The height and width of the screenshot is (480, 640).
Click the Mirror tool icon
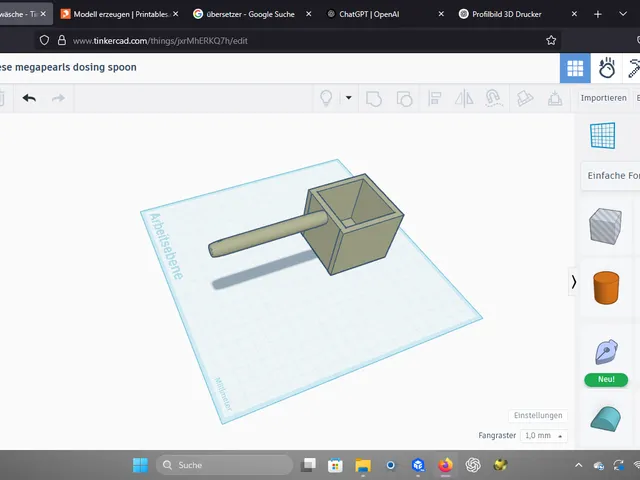pyautogui.click(x=464, y=98)
